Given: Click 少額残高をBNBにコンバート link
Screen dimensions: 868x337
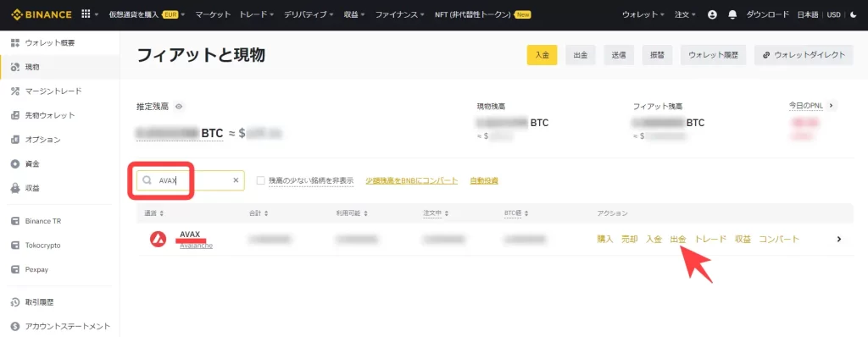Looking at the screenshot, I should click(412, 180).
